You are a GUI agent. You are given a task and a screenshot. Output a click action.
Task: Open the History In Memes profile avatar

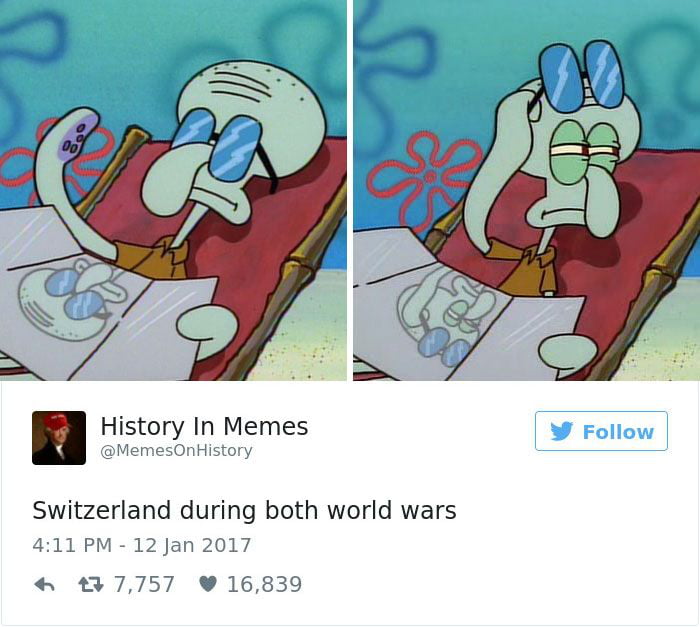pyautogui.click(x=59, y=438)
